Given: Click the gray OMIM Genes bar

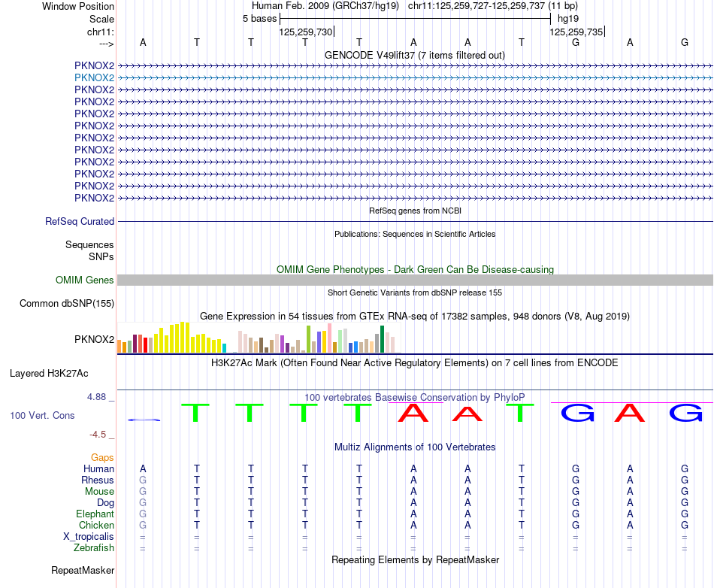Looking at the screenshot, I should click(x=415, y=280).
